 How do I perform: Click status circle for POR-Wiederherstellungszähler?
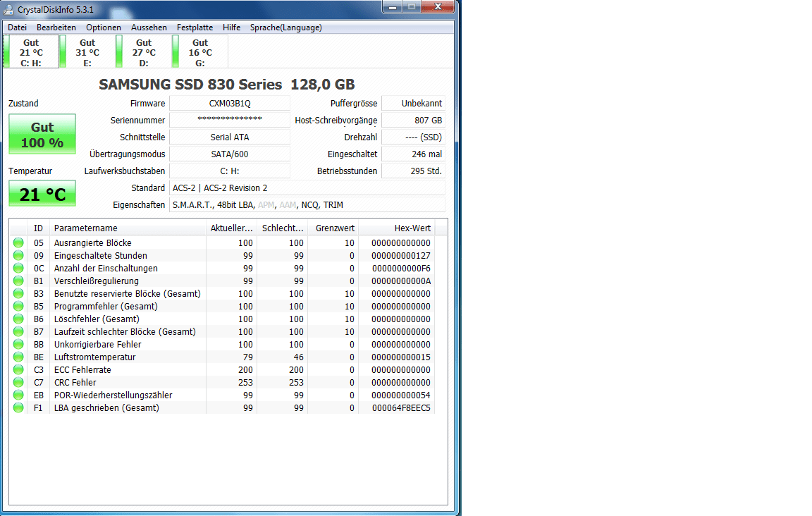pos(18,395)
